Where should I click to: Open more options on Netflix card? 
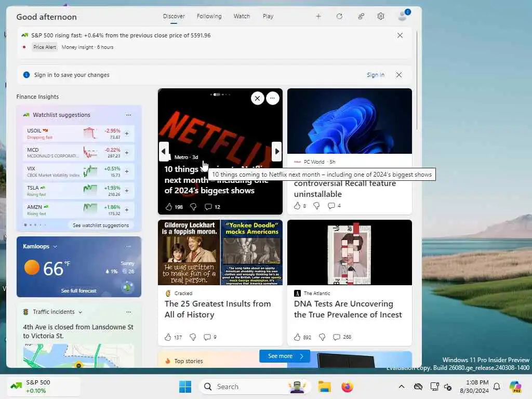pyautogui.click(x=272, y=98)
